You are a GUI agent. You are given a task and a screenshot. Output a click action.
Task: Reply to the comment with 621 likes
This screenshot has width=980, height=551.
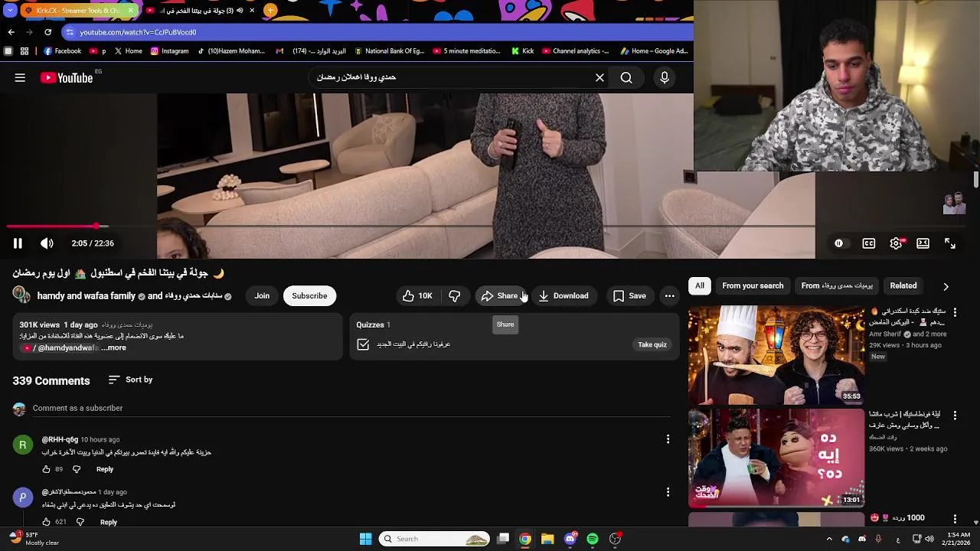coord(109,522)
